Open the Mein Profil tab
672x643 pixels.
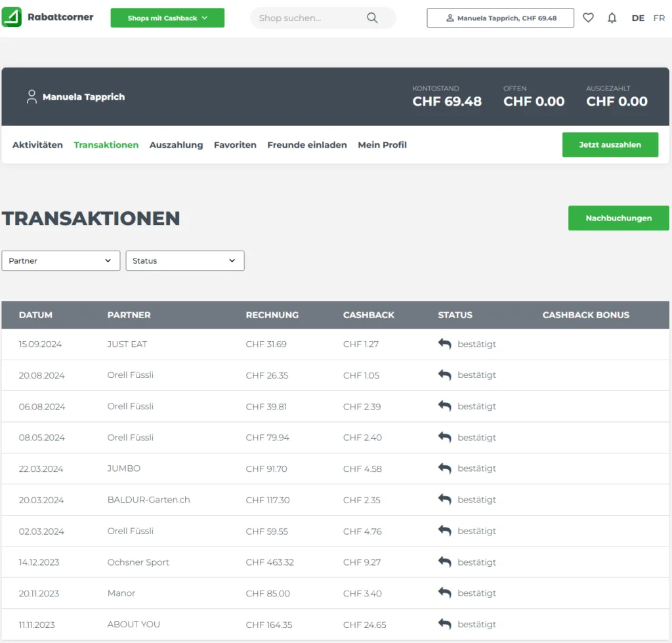383,145
